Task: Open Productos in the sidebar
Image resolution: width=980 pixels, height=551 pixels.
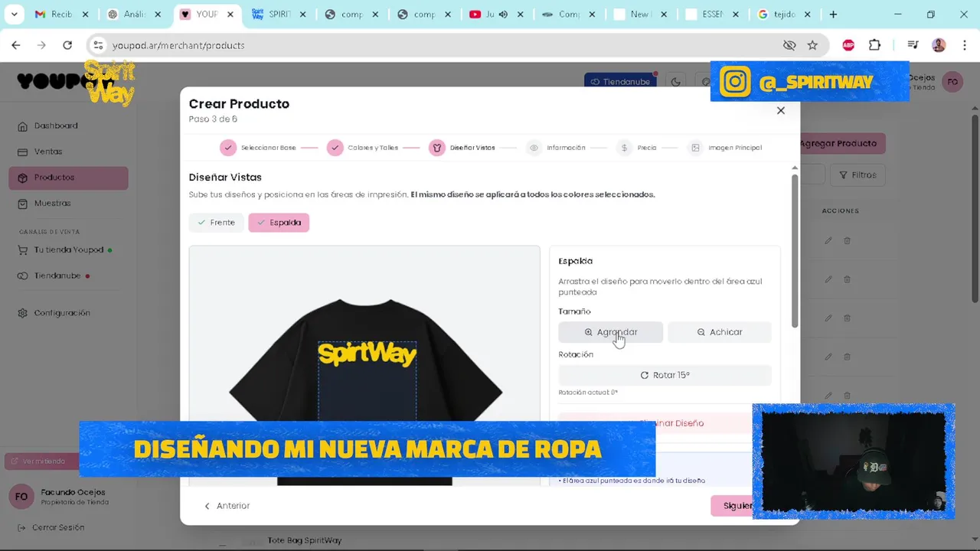Action: pos(68,178)
